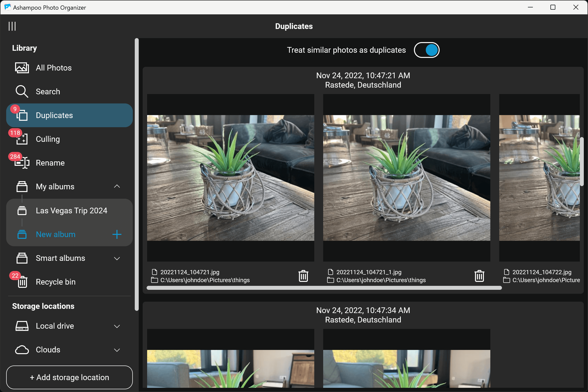Click Add storage location
The image size is (588, 392).
tap(70, 377)
